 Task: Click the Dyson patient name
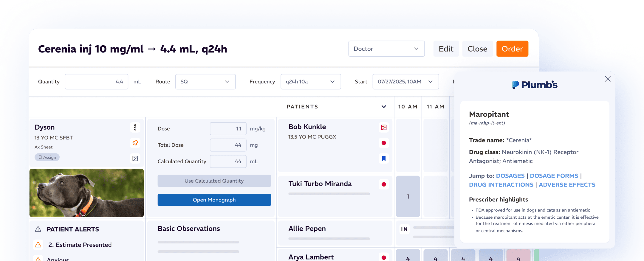pyautogui.click(x=44, y=127)
